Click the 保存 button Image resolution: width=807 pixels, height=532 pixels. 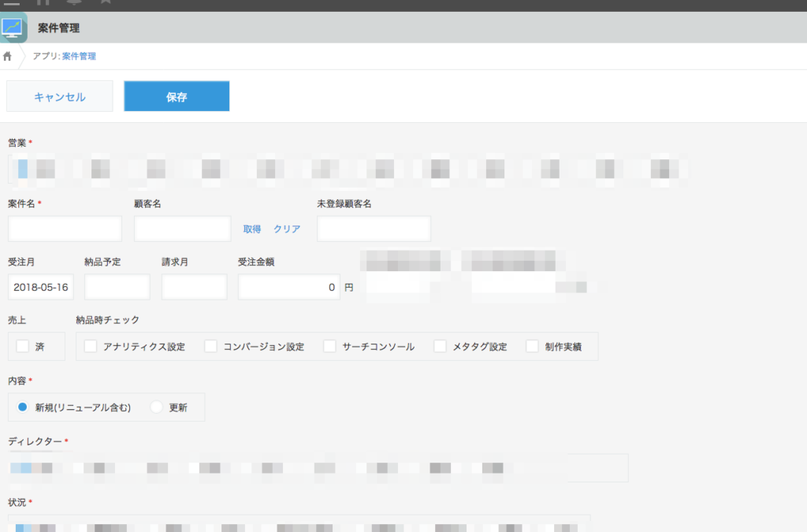click(x=177, y=96)
